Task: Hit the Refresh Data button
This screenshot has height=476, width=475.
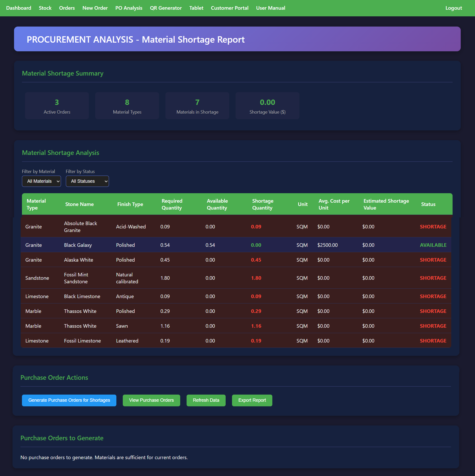Action: (x=206, y=400)
